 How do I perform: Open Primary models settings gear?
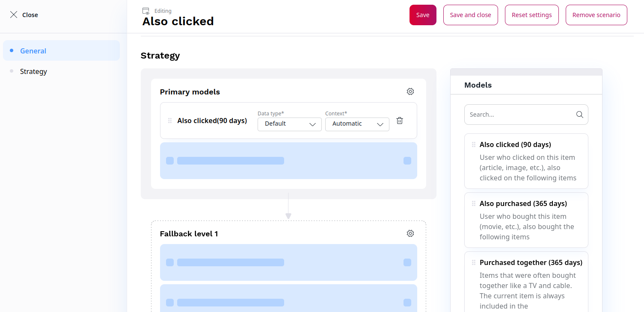pos(410,91)
